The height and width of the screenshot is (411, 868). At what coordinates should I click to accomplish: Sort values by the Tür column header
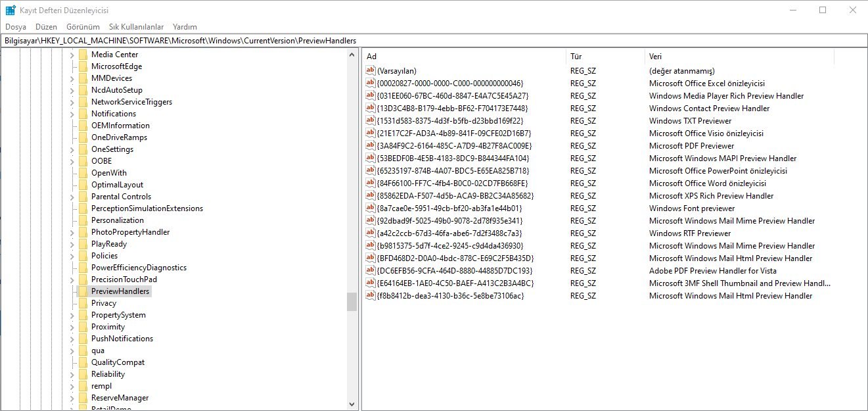click(x=605, y=57)
